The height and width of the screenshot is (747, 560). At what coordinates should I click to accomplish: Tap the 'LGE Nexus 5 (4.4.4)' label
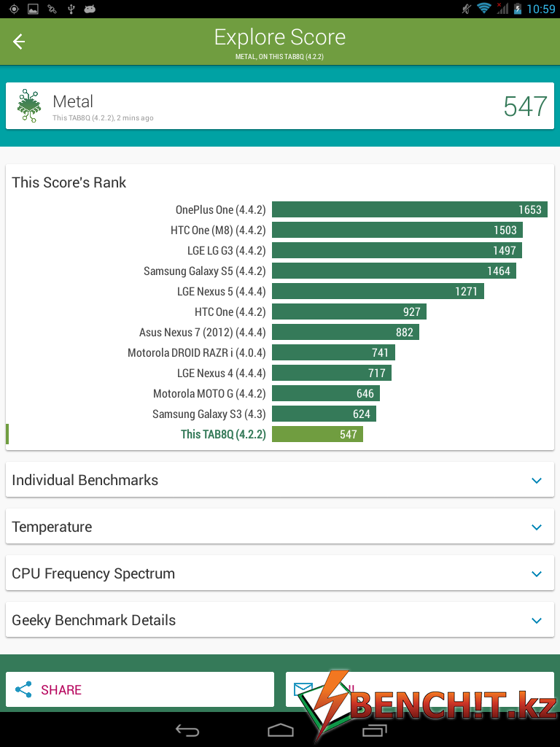click(x=222, y=292)
